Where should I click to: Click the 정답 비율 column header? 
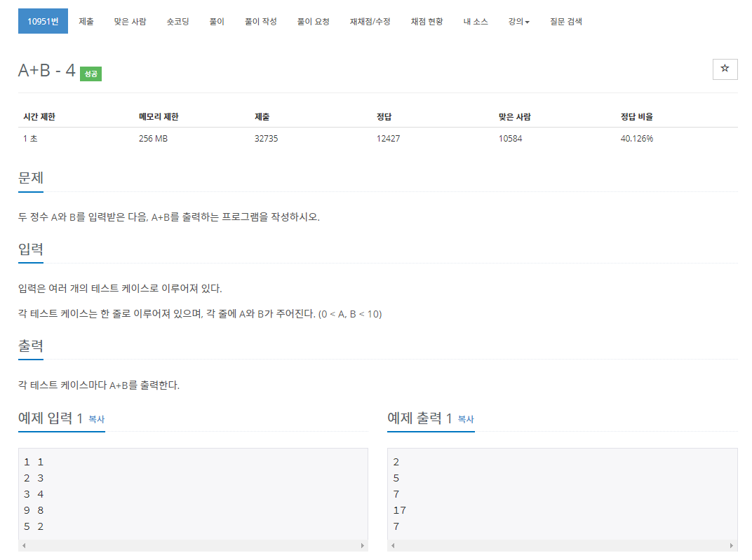[637, 116]
